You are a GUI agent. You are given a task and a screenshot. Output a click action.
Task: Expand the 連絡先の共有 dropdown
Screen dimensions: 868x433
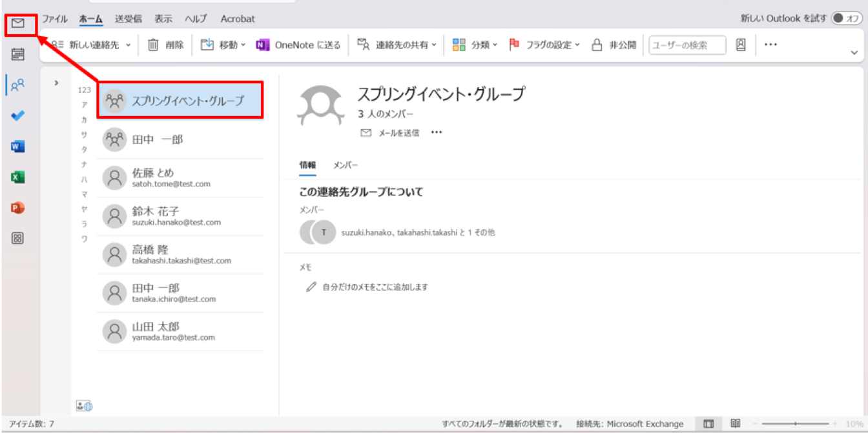pyautogui.click(x=397, y=45)
